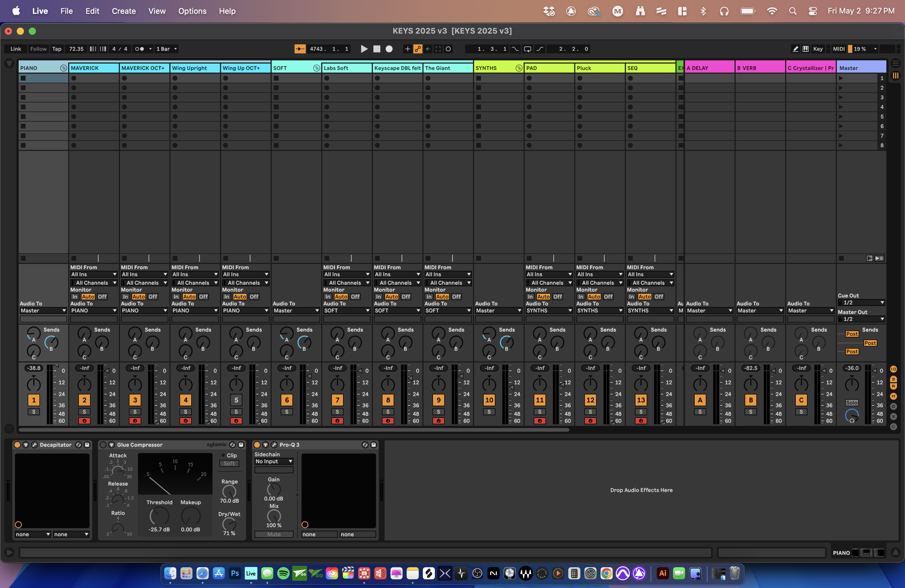905x588 pixels.
Task: Click the Link button
Action: [16, 49]
